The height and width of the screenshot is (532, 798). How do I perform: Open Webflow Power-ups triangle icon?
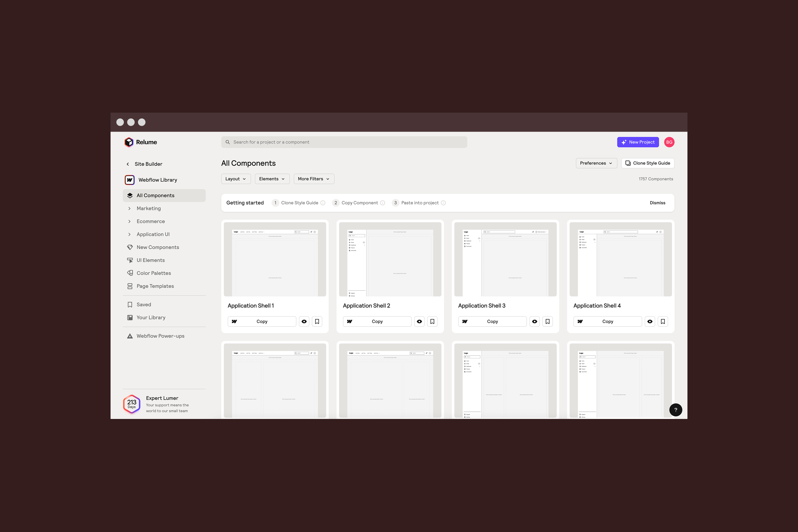tap(130, 336)
